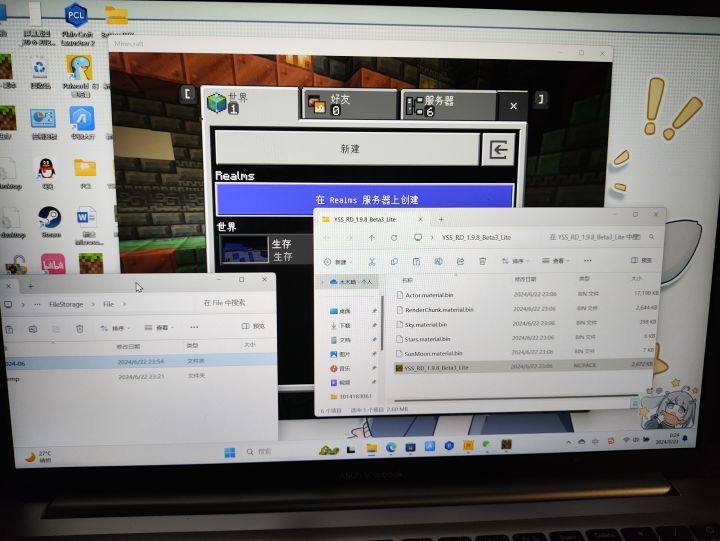Click 在 Realms 服务器上创建 button
Image resolution: width=720 pixels, height=541 pixels.
[365, 200]
